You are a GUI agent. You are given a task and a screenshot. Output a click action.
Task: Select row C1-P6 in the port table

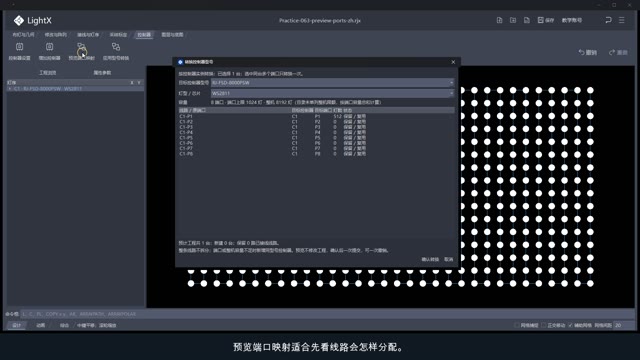(316, 143)
